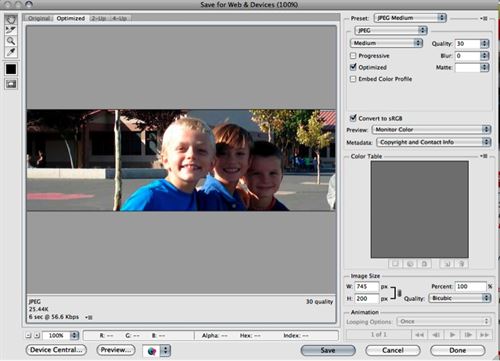Click the lock color icon in Color Table
500x361 pixels.
(424, 264)
